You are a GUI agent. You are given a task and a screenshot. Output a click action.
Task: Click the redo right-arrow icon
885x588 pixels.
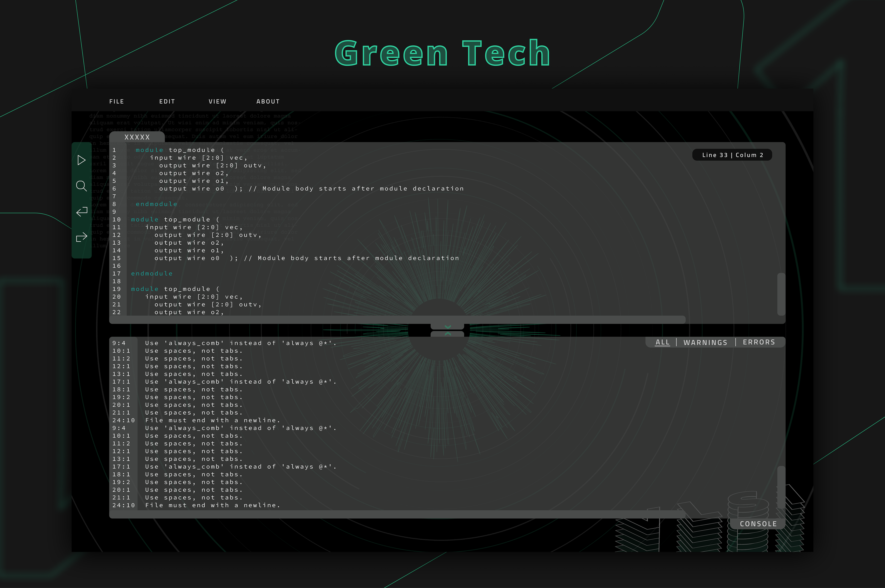[x=81, y=237]
